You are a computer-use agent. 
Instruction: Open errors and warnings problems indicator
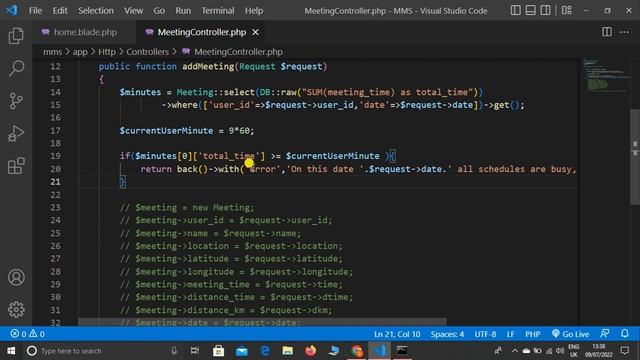click(x=27, y=334)
